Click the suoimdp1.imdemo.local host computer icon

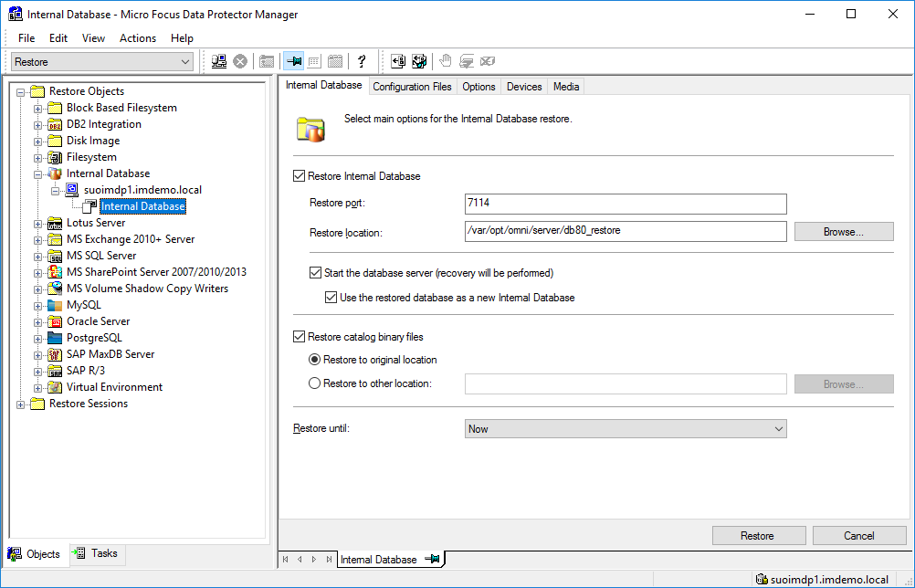[72, 190]
